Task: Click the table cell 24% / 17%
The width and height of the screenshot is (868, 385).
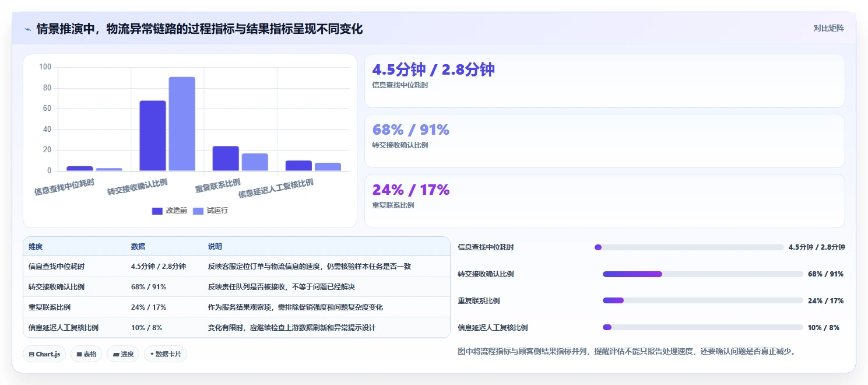Action: [149, 307]
